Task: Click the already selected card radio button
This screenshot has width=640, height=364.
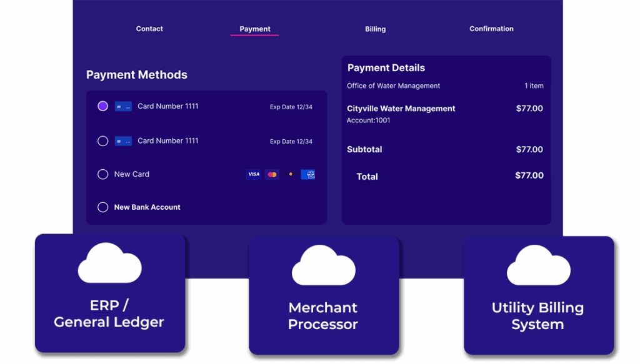Action: [103, 106]
